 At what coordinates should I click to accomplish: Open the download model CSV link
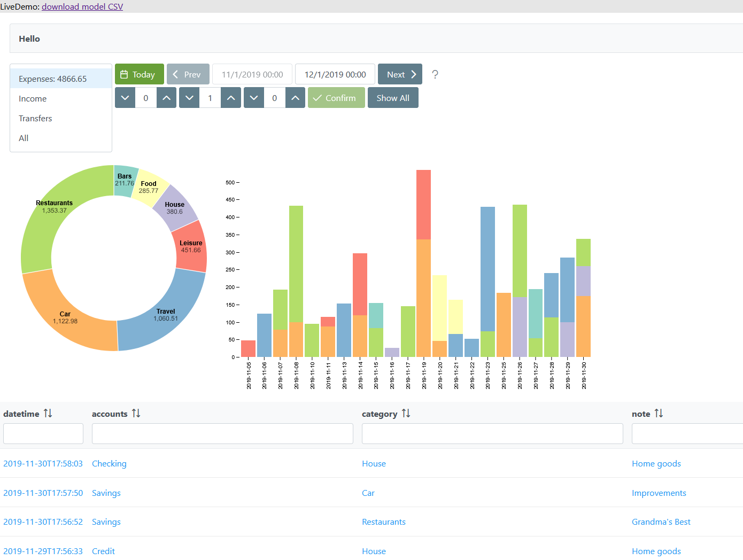coord(82,6)
